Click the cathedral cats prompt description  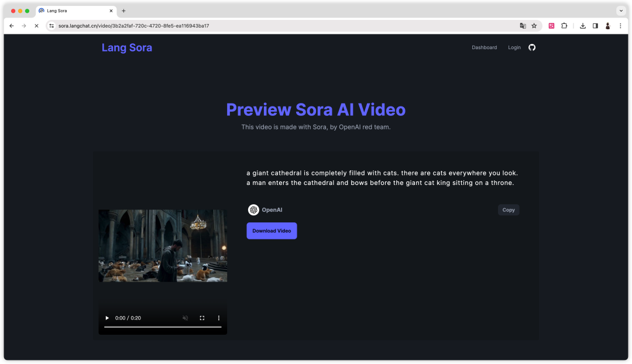coord(382,178)
